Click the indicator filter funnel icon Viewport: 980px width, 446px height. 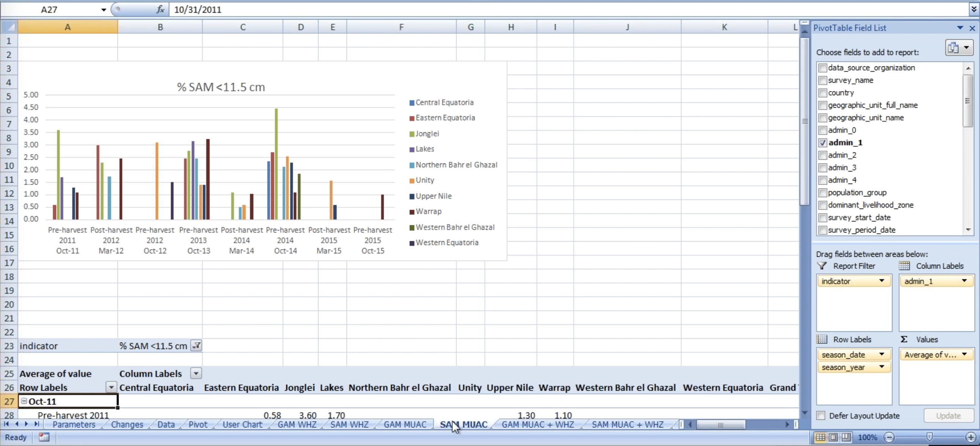point(196,345)
